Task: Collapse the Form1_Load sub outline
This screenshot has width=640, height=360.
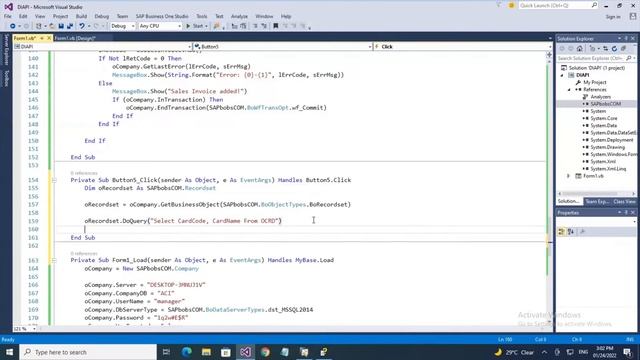Action: tap(54, 260)
